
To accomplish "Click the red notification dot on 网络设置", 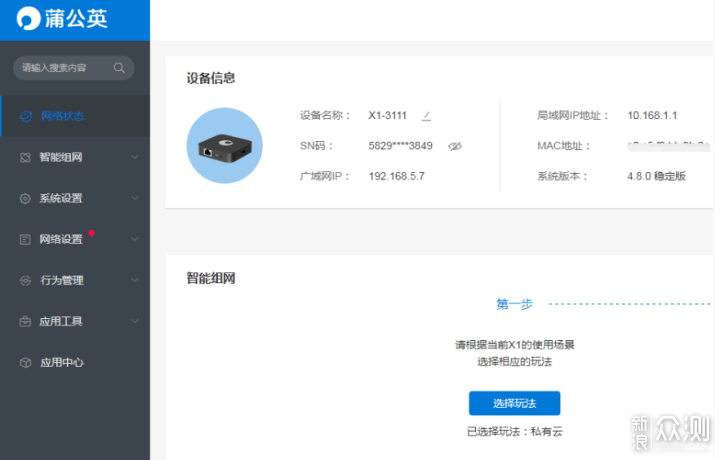I will [91, 233].
